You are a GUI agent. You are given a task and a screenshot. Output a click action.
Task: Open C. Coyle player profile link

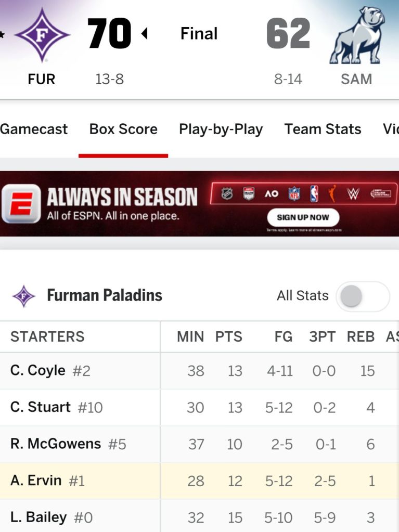[x=38, y=370]
